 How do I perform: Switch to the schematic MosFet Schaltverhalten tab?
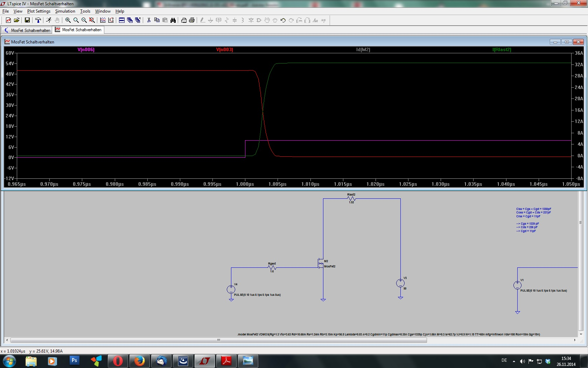point(27,30)
